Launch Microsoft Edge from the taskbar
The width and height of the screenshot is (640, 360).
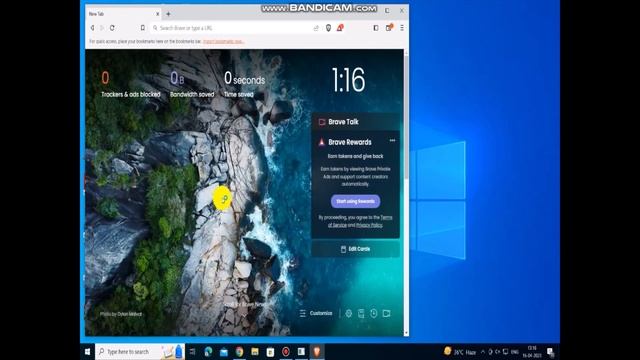[208, 351]
